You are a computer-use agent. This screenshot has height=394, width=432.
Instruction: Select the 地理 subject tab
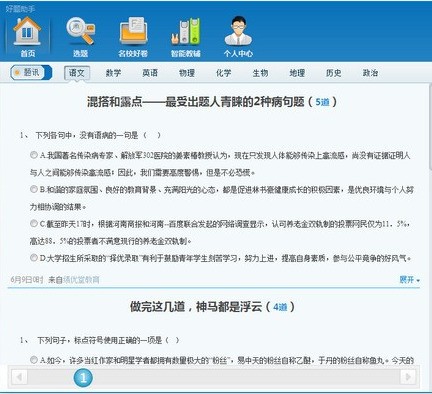click(297, 73)
